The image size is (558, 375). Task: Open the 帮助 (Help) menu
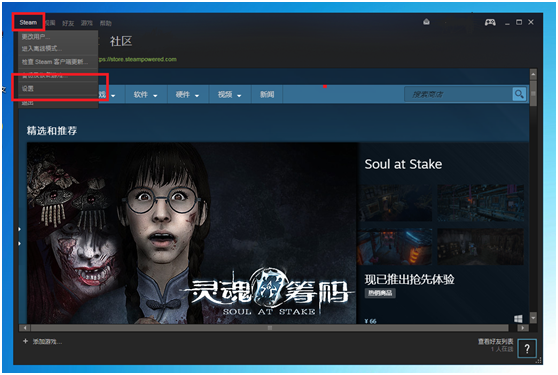click(x=105, y=23)
